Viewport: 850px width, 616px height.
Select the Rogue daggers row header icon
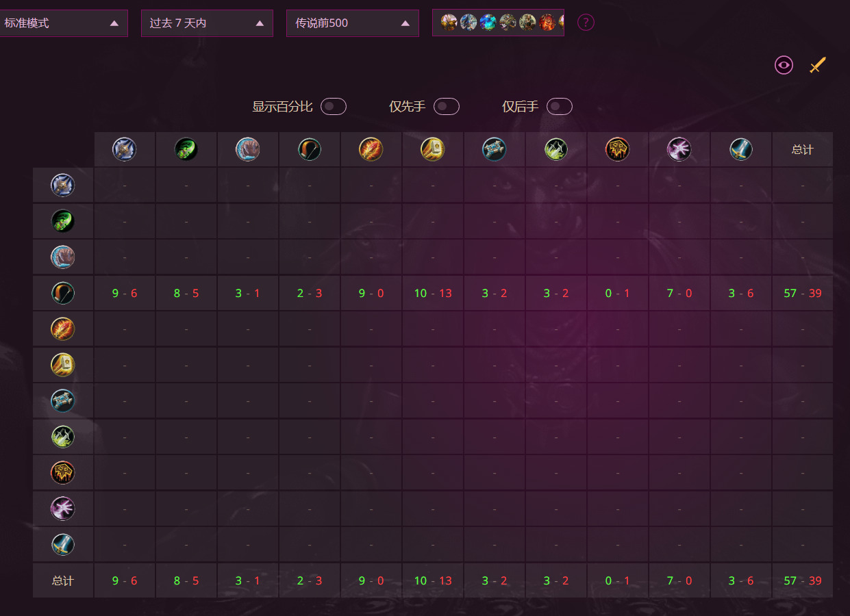click(63, 437)
